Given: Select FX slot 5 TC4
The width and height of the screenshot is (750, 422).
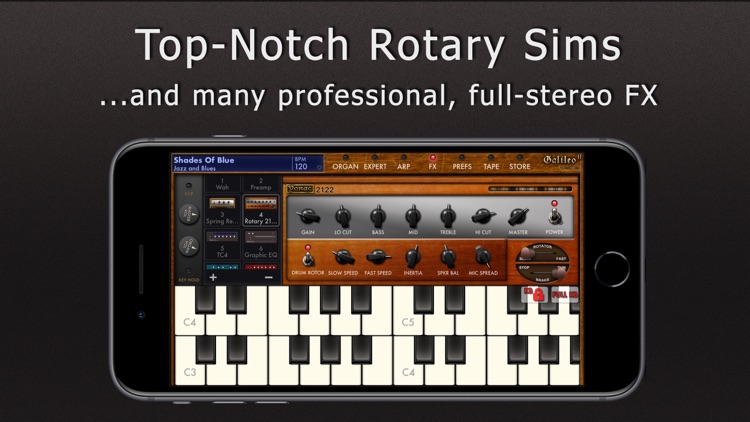Looking at the screenshot, I should click(x=222, y=244).
